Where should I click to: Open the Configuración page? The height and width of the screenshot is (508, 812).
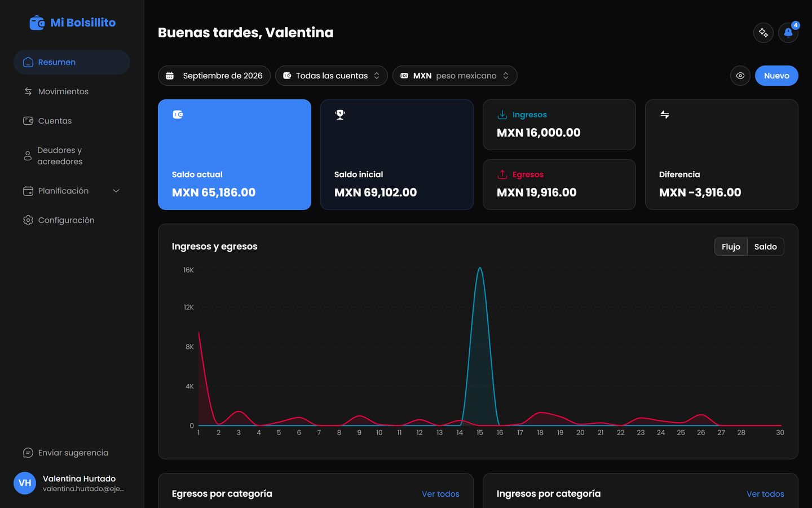coord(72,220)
